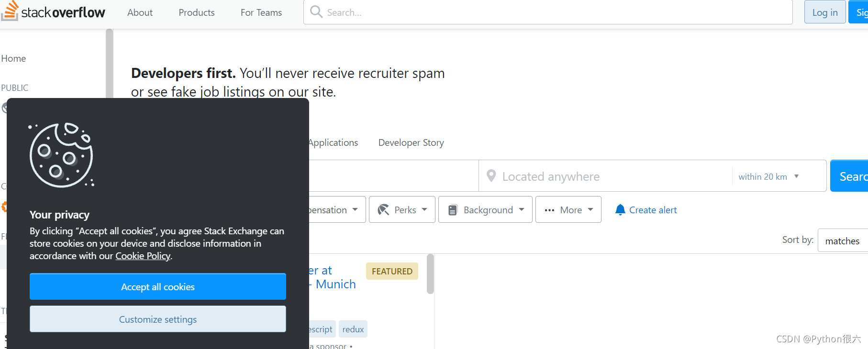Open Customize settings for cookies
Screen dimensions: 868x349
(158, 319)
